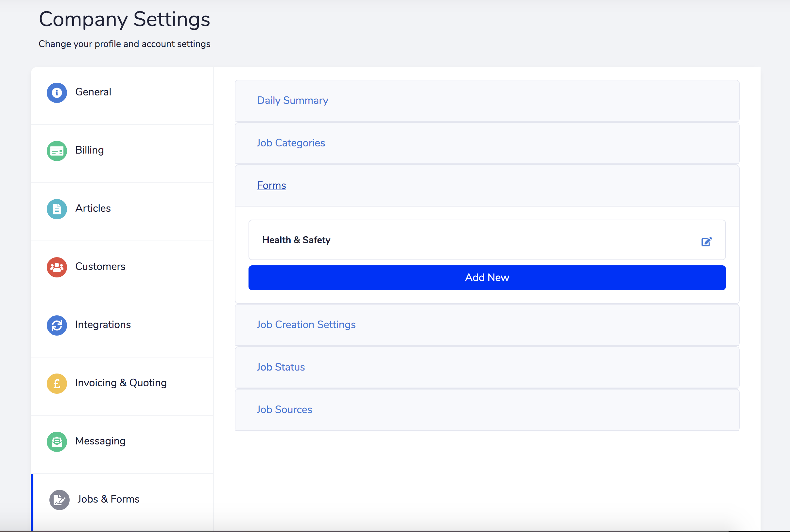The width and height of the screenshot is (790, 532).
Task: Open the Billing settings tab
Action: pos(122,154)
